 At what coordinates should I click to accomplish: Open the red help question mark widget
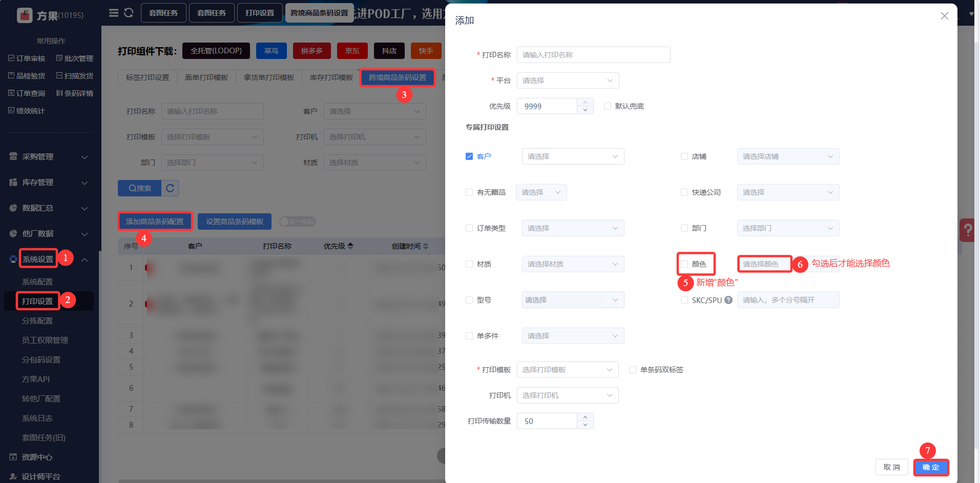click(x=968, y=230)
